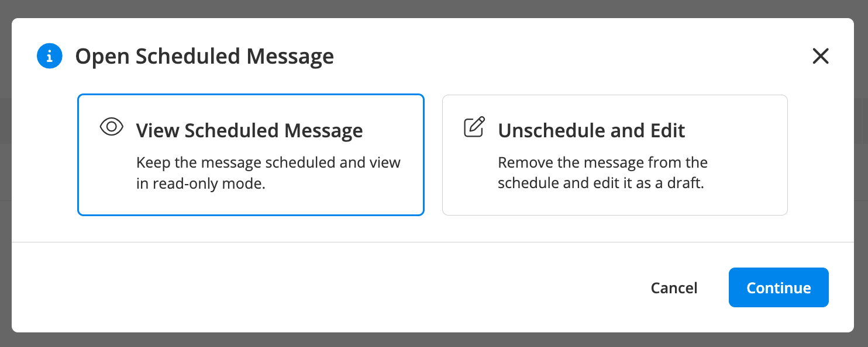This screenshot has width=868, height=347.
Task: Click the eye icon for View Scheduled Message
Action: point(112,127)
